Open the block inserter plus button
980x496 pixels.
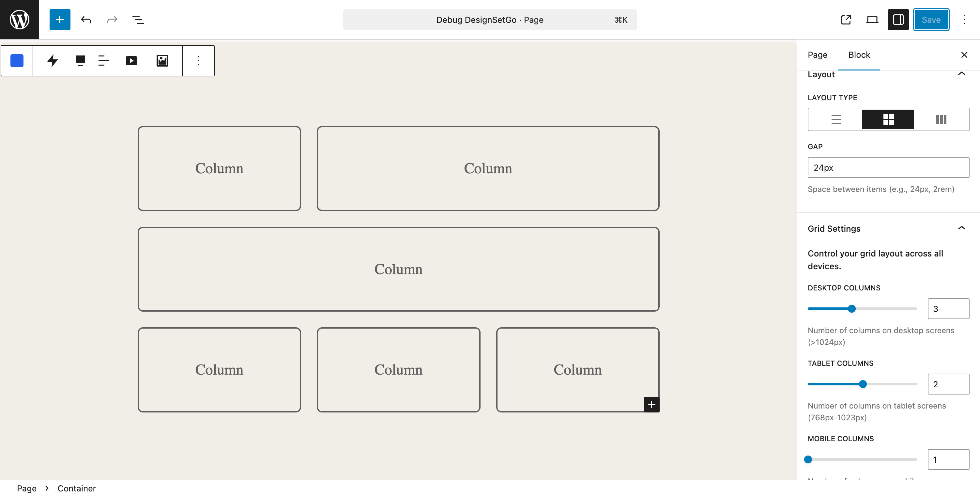tap(60, 19)
